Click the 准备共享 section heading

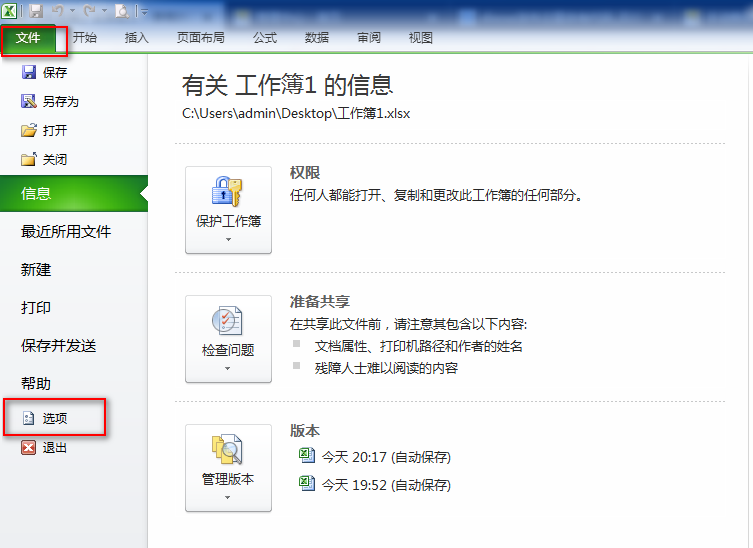(x=320, y=302)
